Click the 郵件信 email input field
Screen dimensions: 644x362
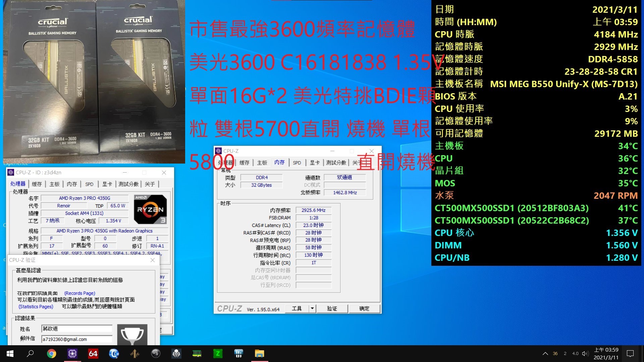click(77, 339)
